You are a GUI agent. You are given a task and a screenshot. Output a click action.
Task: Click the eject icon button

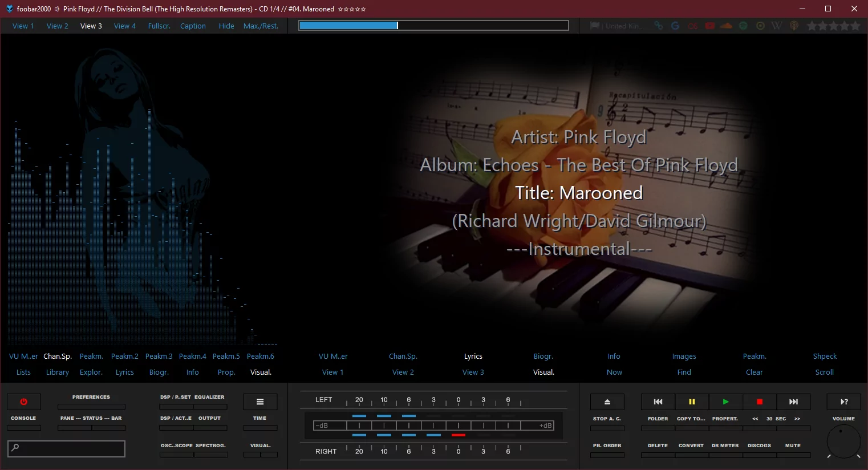pyautogui.click(x=607, y=402)
